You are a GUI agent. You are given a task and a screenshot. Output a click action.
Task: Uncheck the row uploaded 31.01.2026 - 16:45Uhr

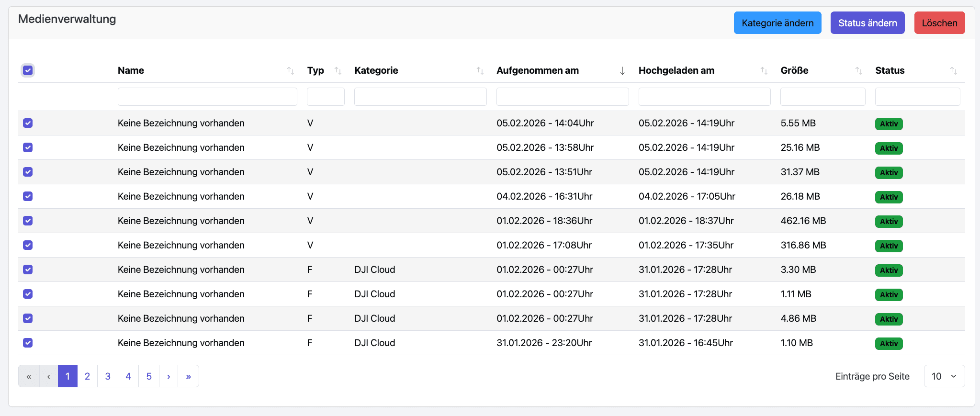(x=28, y=343)
